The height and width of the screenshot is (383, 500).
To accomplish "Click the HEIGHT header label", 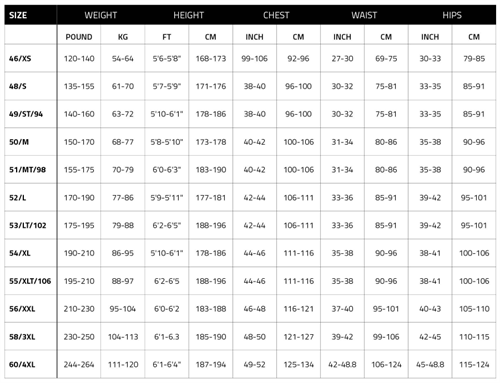I will 188,15.
